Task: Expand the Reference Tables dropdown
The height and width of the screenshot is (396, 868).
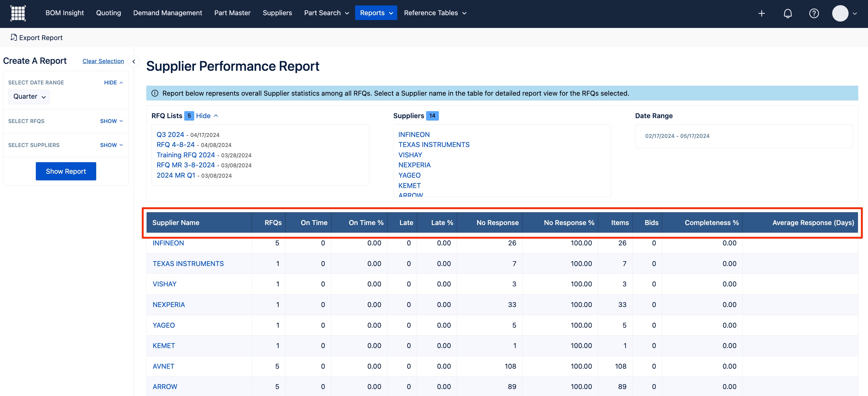Action: point(435,13)
